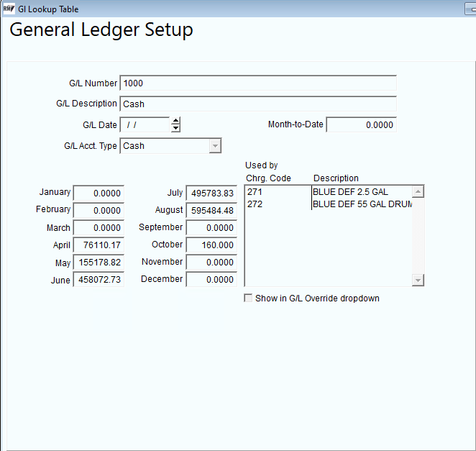Viewport: 476px width, 451px height.
Task: Click the January amount field
Action: click(x=99, y=193)
